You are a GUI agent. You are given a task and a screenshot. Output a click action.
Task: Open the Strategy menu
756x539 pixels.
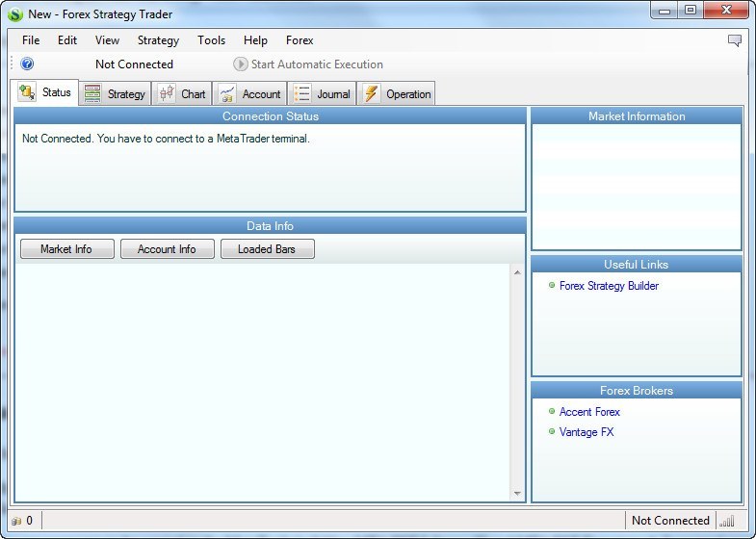(158, 40)
